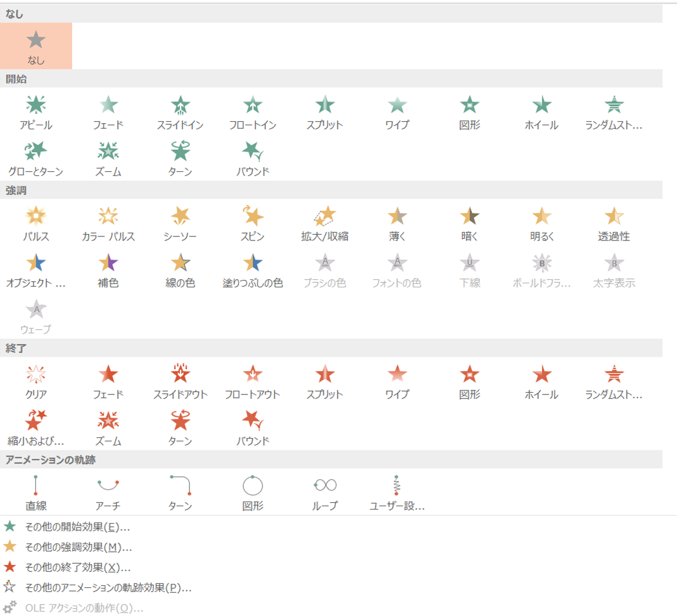Select the なし (None) animation

click(x=36, y=46)
